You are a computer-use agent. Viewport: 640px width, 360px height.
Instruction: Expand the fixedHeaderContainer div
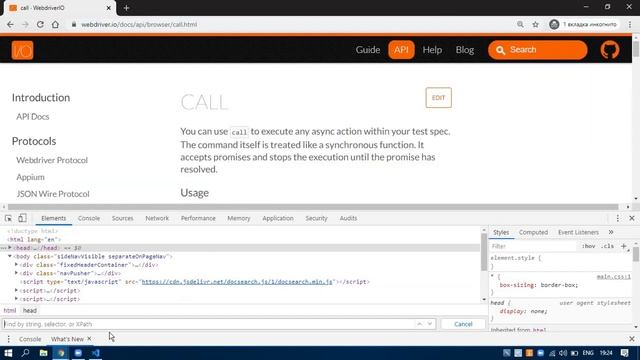click(x=16, y=264)
